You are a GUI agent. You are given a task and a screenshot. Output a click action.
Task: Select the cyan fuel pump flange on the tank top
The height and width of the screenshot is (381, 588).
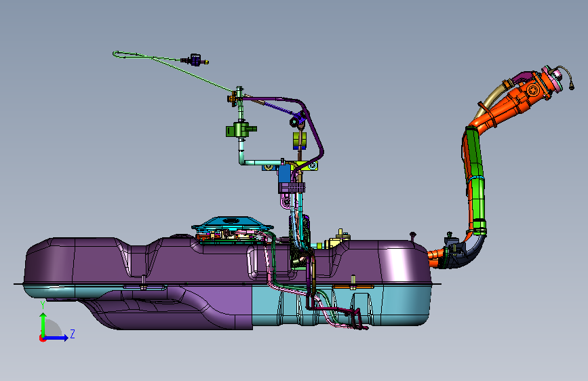click(233, 223)
